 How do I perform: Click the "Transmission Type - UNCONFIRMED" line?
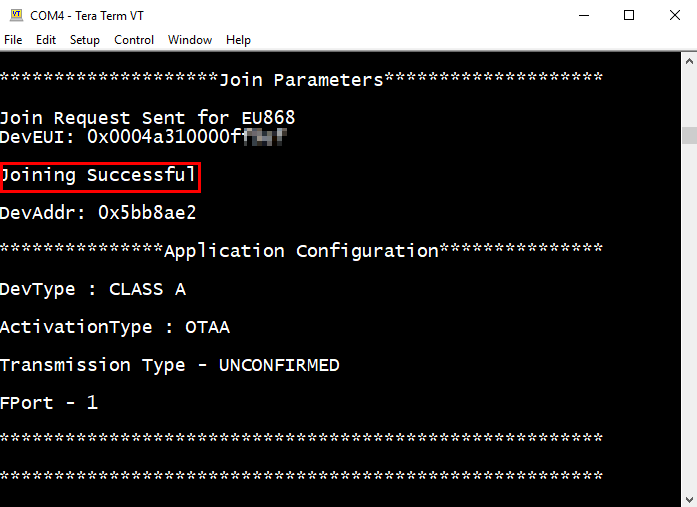pyautogui.click(x=170, y=365)
